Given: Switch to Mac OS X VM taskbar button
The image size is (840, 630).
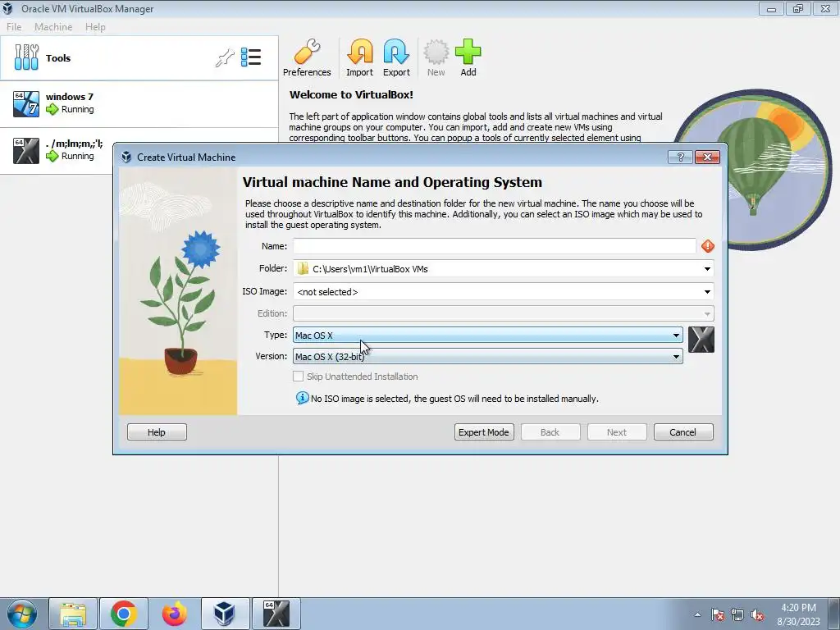Looking at the screenshot, I should 276,614.
